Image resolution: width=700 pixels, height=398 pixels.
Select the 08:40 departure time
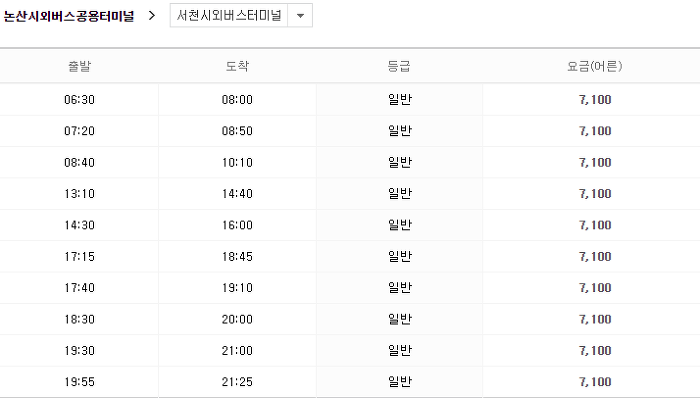click(79, 162)
